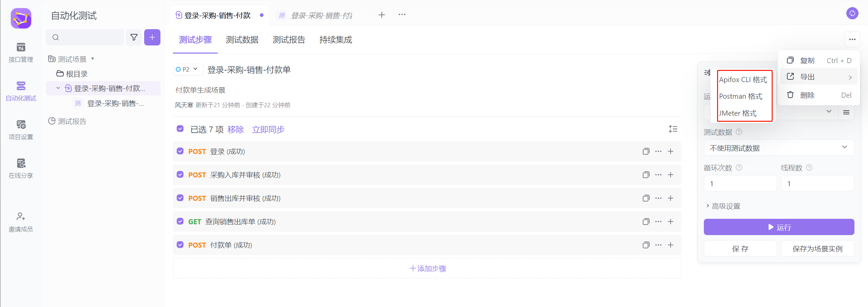Select 复制 in the context menu
This screenshot has height=307, width=868.
(819, 60)
